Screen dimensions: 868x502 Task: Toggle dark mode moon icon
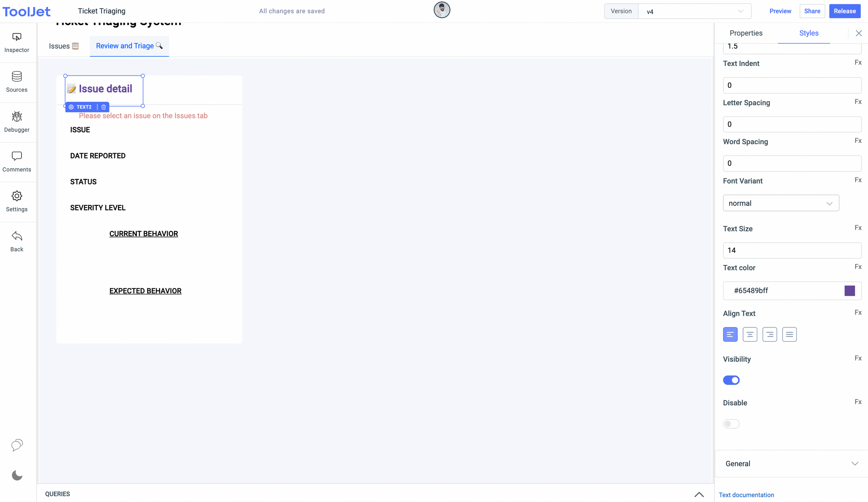pyautogui.click(x=17, y=476)
